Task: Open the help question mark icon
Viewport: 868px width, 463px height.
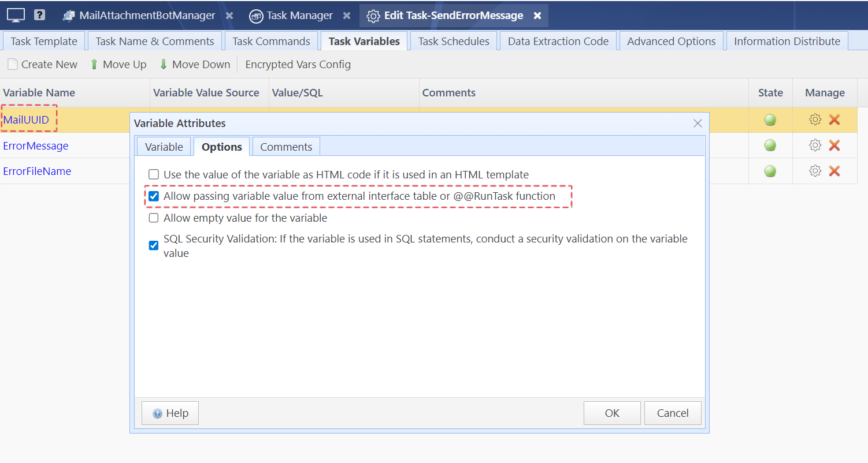Action: [x=39, y=15]
